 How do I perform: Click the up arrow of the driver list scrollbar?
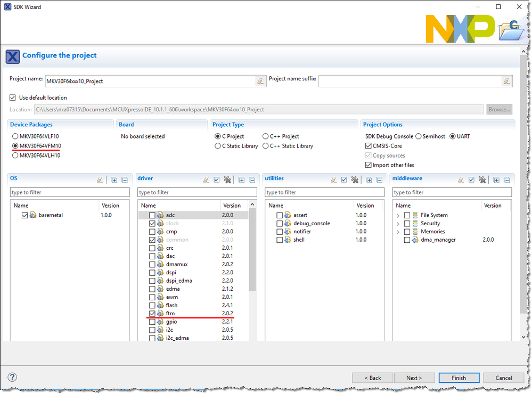click(x=252, y=204)
